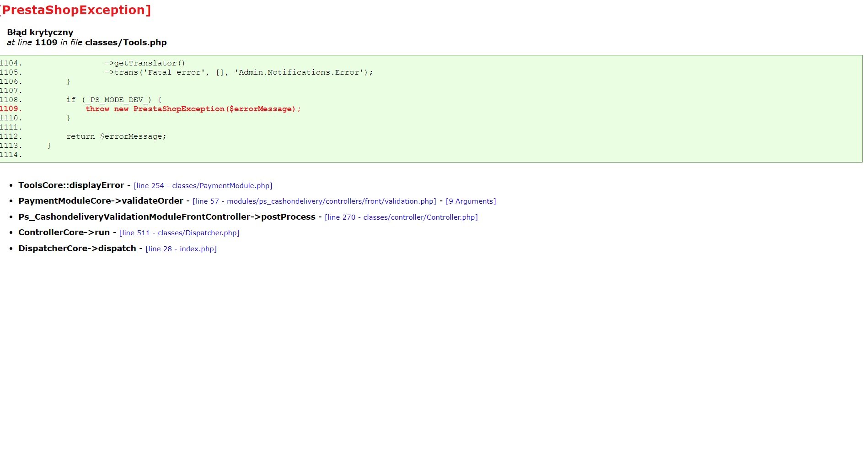
Task: Click the DispatcherCore->dispatch stack entry
Action: click(x=77, y=249)
